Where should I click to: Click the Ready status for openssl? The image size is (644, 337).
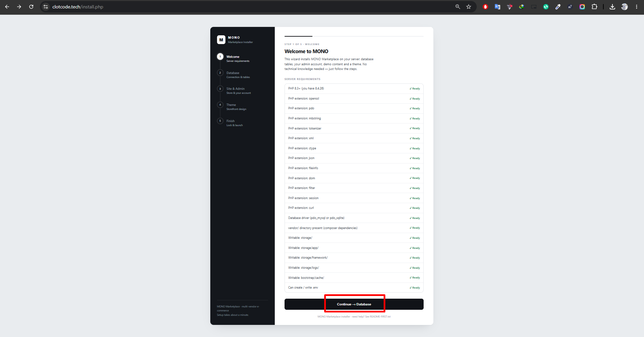415,99
